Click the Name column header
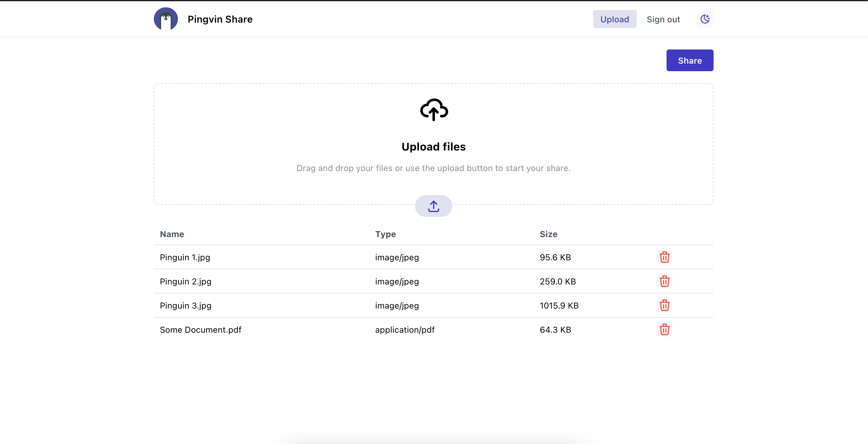Screen dimensions: 868x444 [172, 234]
